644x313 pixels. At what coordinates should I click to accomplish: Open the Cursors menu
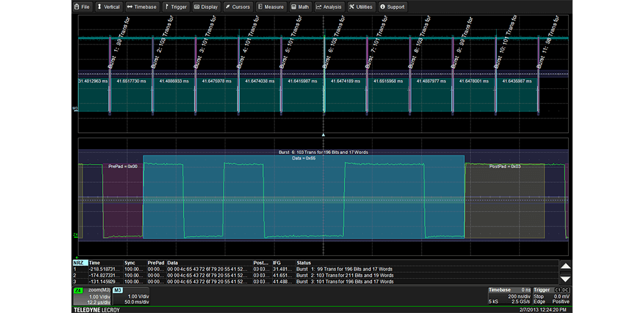coord(237,7)
